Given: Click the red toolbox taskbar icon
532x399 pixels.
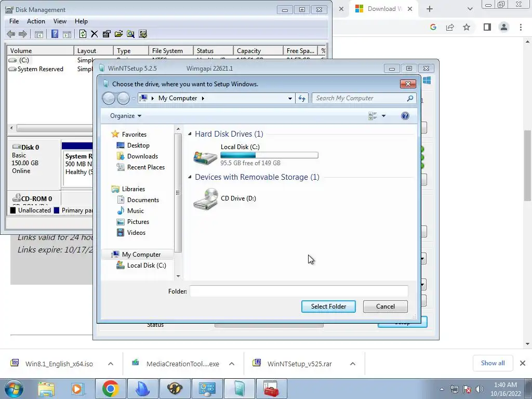Looking at the screenshot, I should pos(271,389).
